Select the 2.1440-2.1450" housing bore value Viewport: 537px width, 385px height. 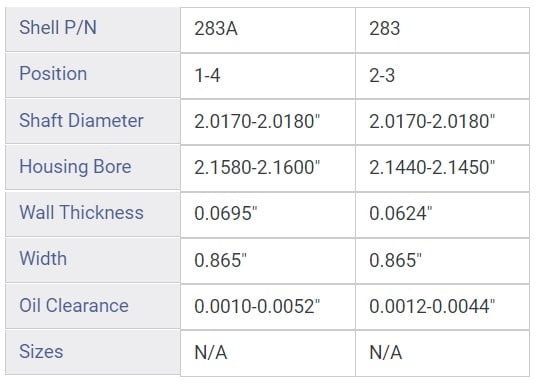point(442,168)
